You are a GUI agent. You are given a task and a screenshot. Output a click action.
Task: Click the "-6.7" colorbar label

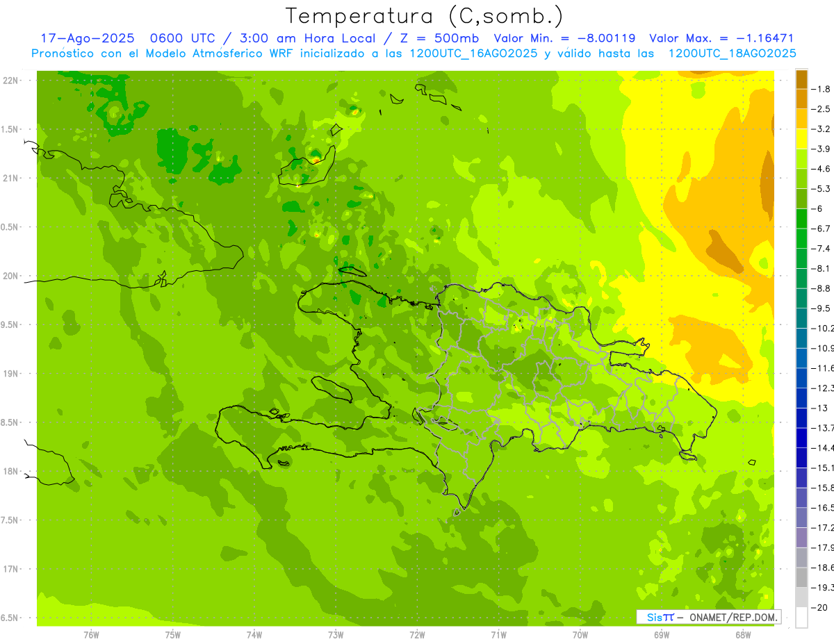click(821, 229)
